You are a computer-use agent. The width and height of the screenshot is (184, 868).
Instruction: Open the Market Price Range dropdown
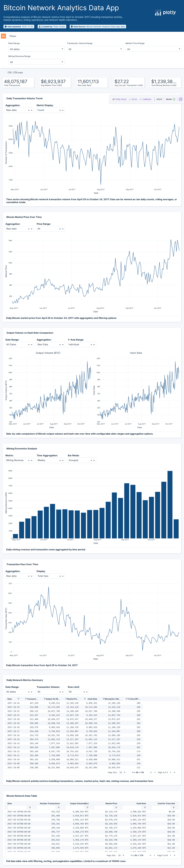coord(153,49)
